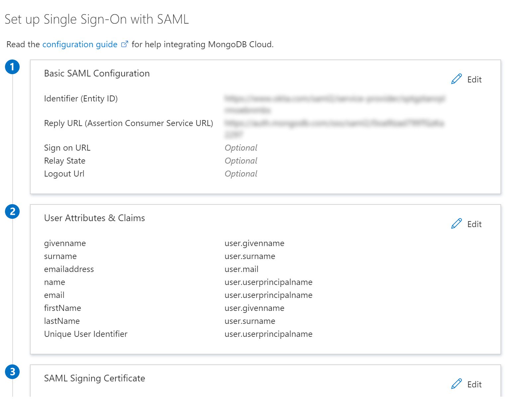The height and width of the screenshot is (399, 532).
Task: Click the Relay State Optional value
Action: 241,161
